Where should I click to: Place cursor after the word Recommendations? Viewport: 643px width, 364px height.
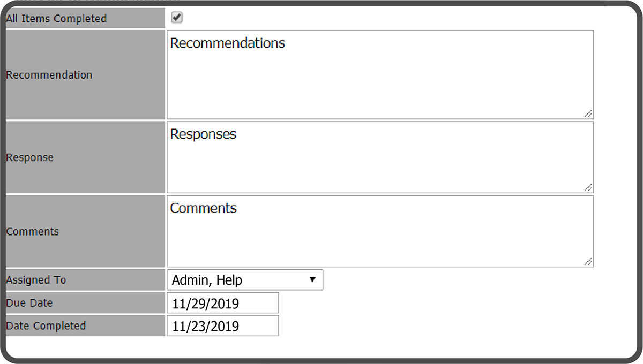286,43
